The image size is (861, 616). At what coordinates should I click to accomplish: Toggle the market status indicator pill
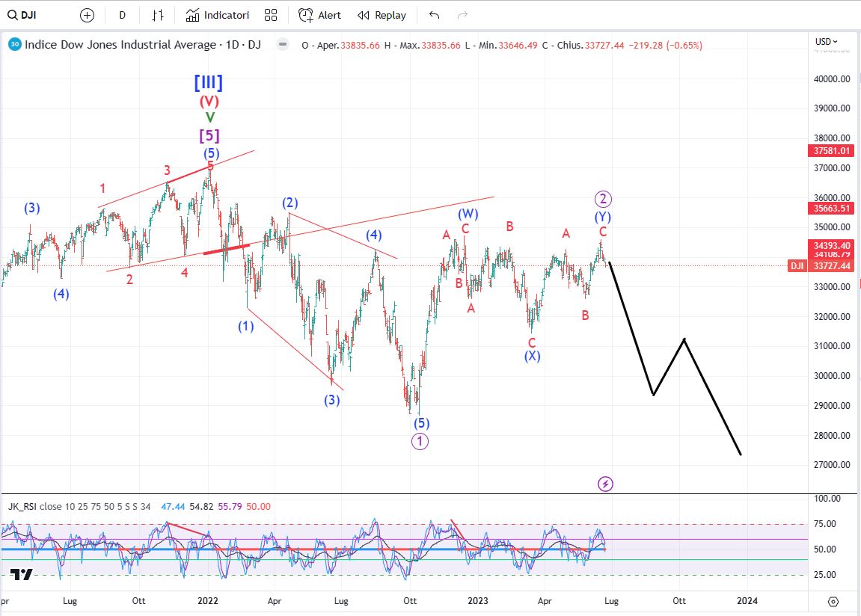point(282,44)
